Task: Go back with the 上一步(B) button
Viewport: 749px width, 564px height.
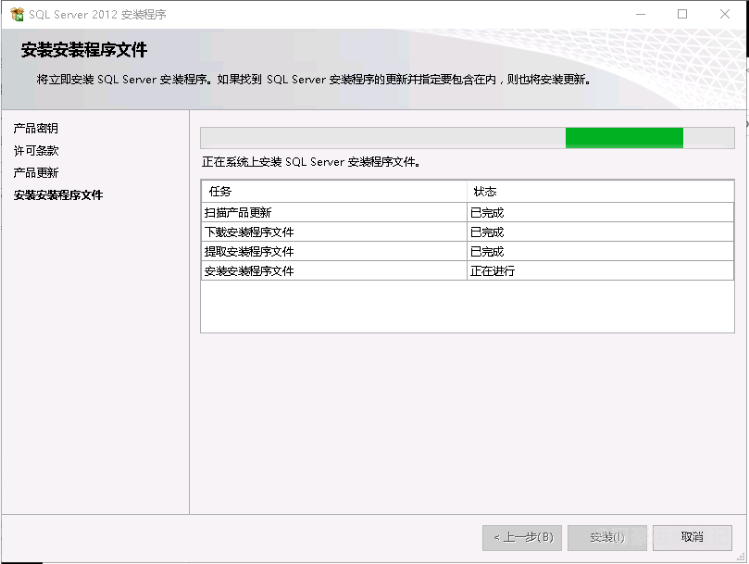Action: point(522,537)
